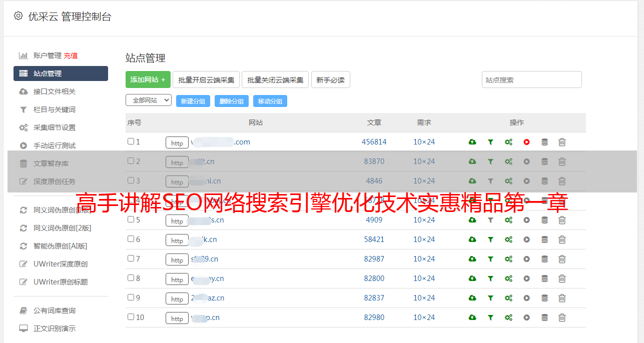Open 智能伪原创[AI版] in the sidebar

tap(61, 246)
